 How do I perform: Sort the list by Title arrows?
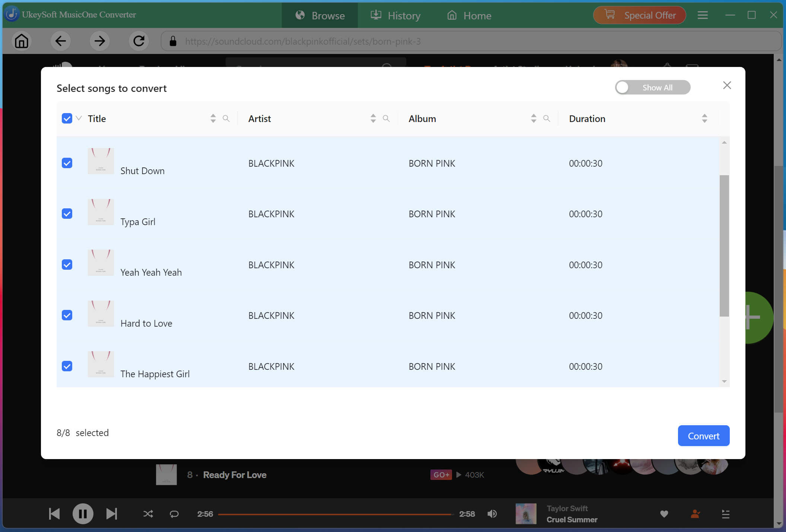(213, 119)
